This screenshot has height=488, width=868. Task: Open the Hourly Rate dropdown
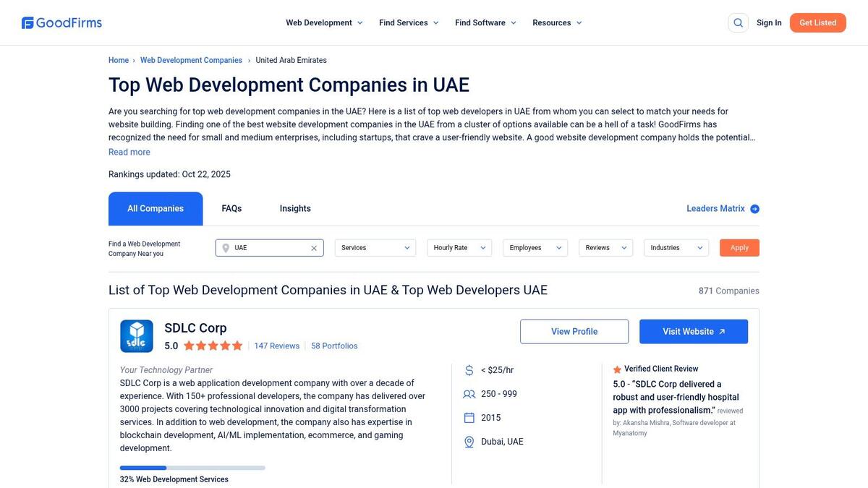click(x=459, y=248)
